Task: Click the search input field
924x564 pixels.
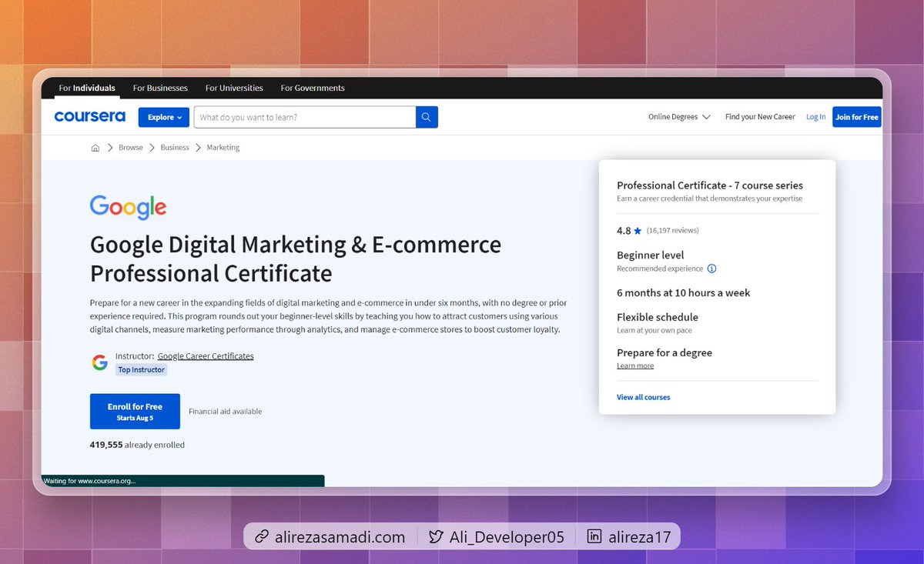Action: (x=305, y=117)
